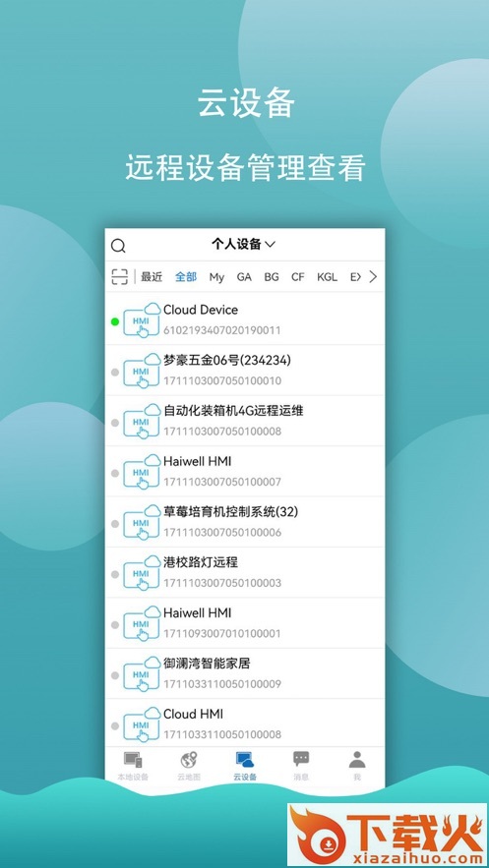489x868 pixels.
Task: Select serial number 1711103007050100003
Action: point(222,583)
